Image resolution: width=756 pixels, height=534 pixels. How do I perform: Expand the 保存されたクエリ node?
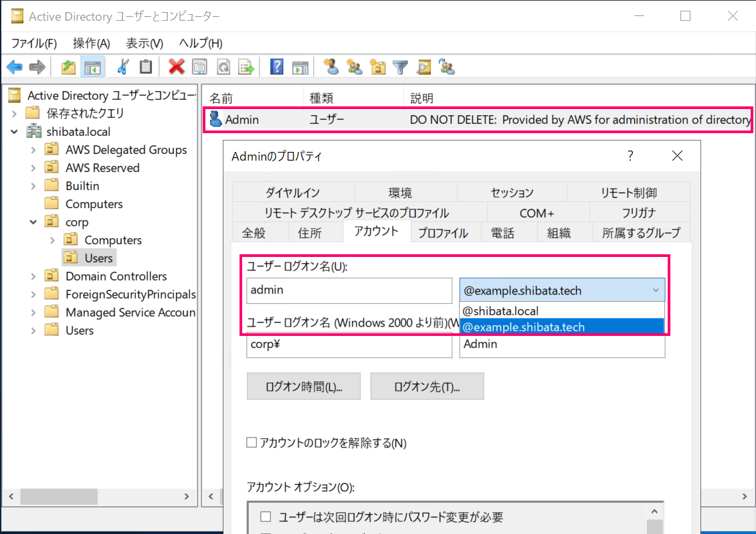15,114
